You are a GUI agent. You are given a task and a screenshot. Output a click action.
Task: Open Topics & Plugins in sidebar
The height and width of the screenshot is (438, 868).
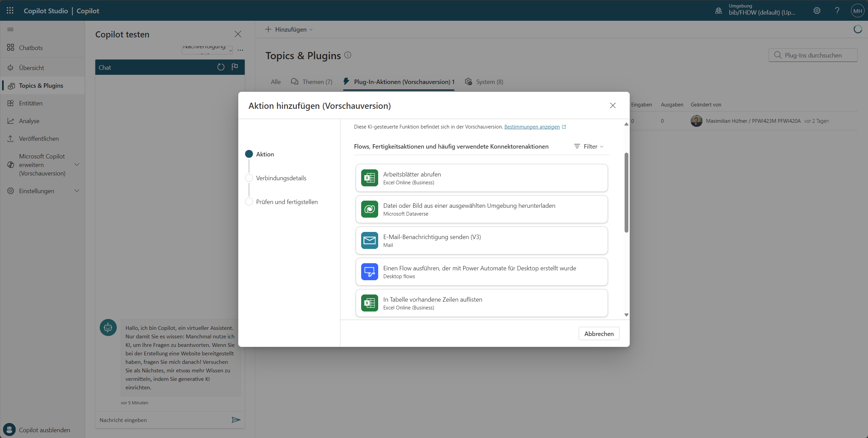tap(43, 85)
